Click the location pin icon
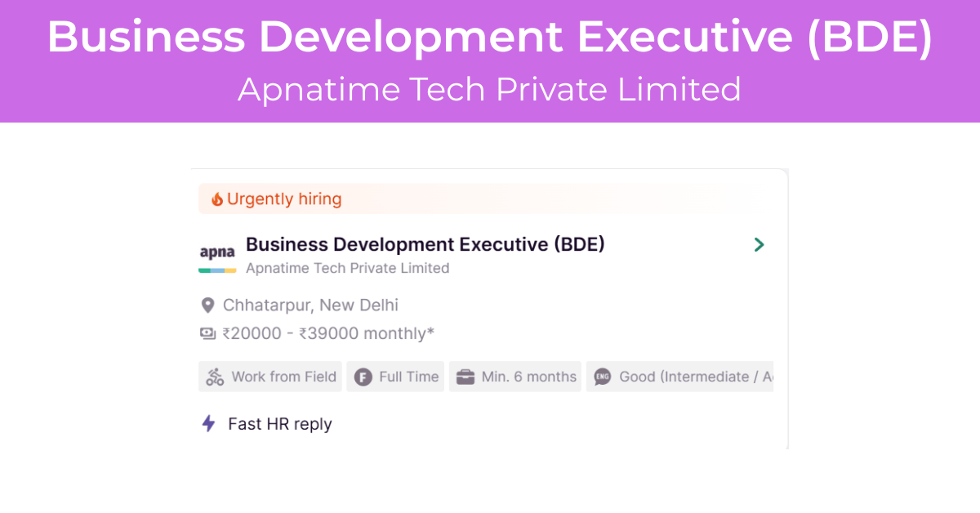The height and width of the screenshot is (513, 980). (x=207, y=306)
